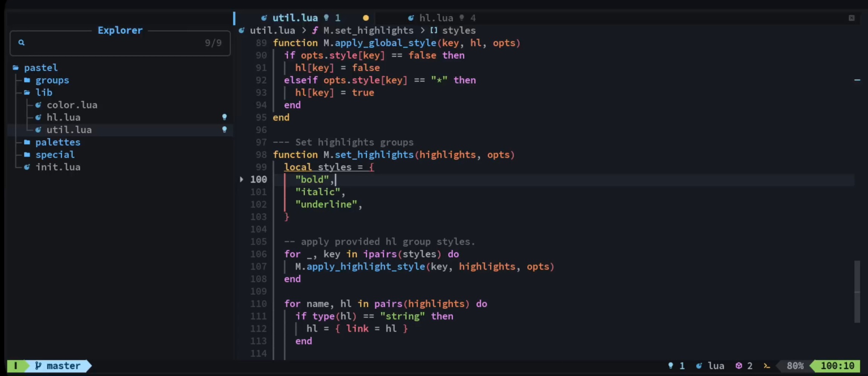Click the array brackets icon in breadcrumb

pos(433,30)
